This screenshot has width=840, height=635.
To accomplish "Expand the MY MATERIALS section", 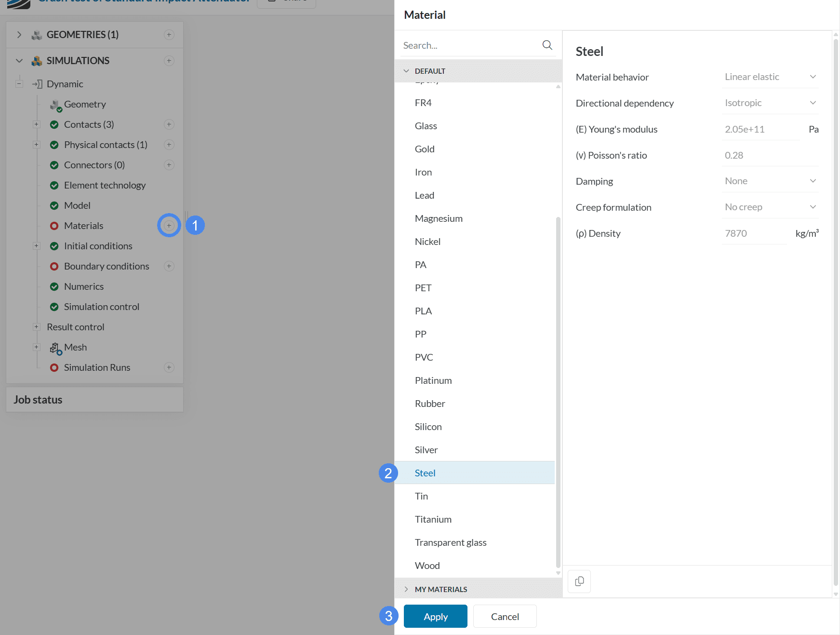I will coord(406,589).
